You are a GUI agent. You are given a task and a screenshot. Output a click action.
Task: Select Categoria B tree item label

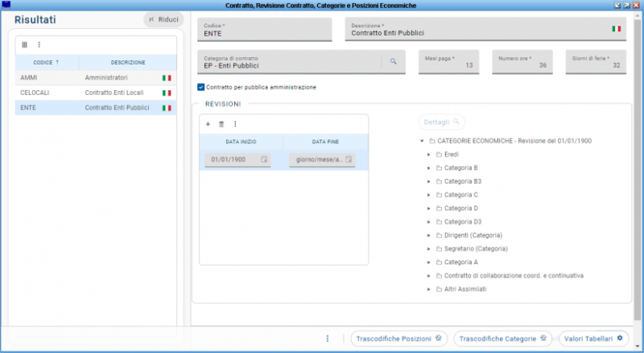[x=460, y=168]
